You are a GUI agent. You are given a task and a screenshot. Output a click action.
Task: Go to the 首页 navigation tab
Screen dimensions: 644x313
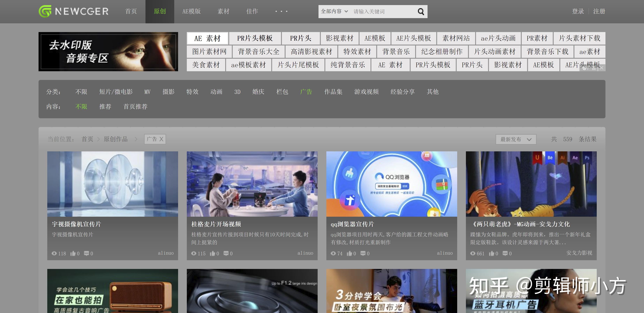(131, 11)
